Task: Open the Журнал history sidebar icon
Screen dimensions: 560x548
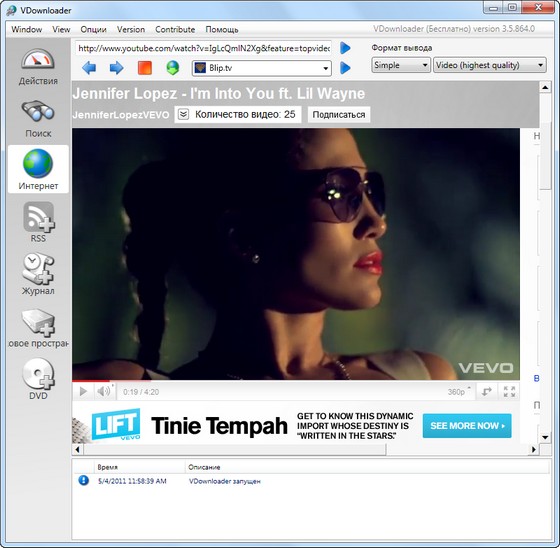Action: tap(38, 274)
